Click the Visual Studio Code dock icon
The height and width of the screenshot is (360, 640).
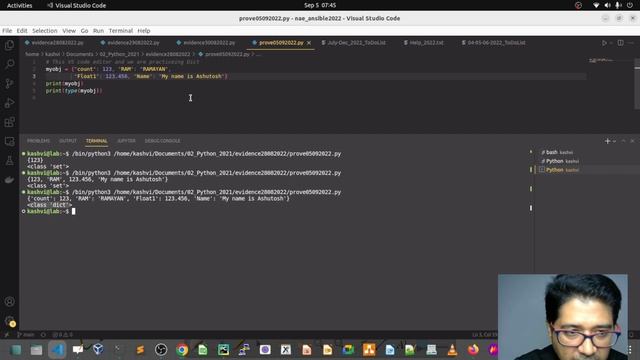coord(57,350)
